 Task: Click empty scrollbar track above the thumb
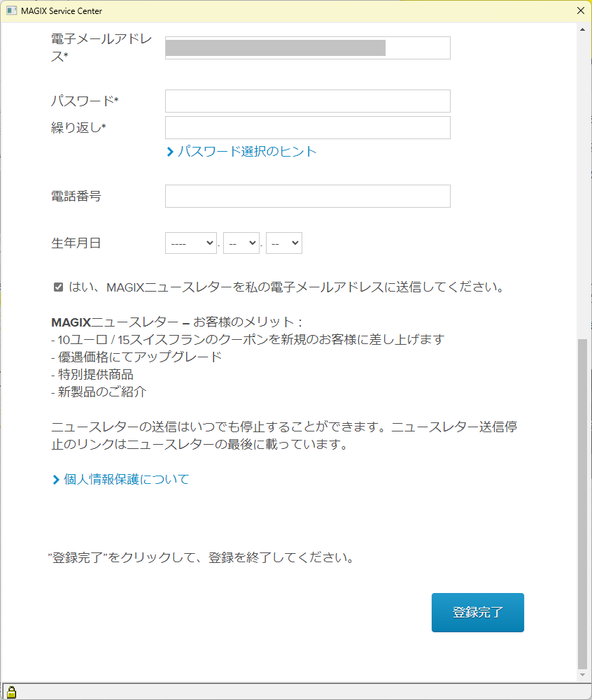pos(582,187)
